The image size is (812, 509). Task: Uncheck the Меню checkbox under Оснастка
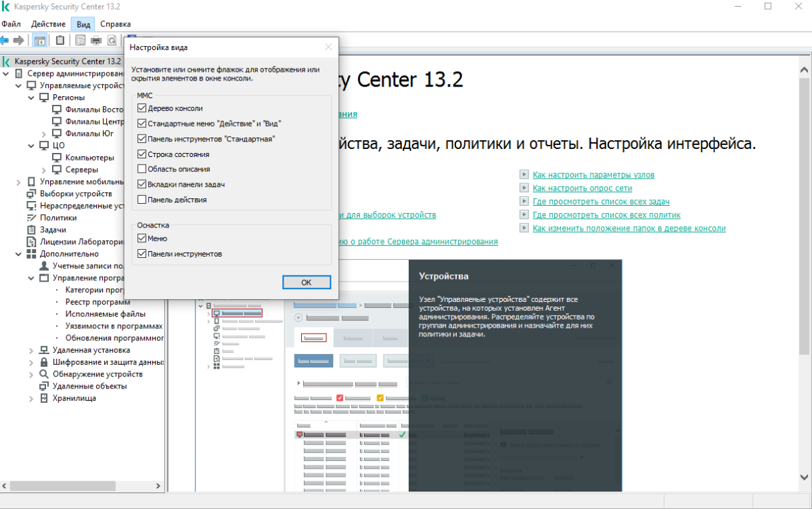coord(141,238)
